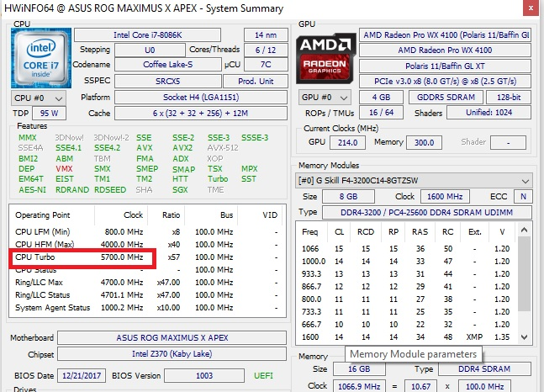Click the Polaris 11/Baffin GL XT field
The width and height of the screenshot is (544, 392).
click(445, 66)
